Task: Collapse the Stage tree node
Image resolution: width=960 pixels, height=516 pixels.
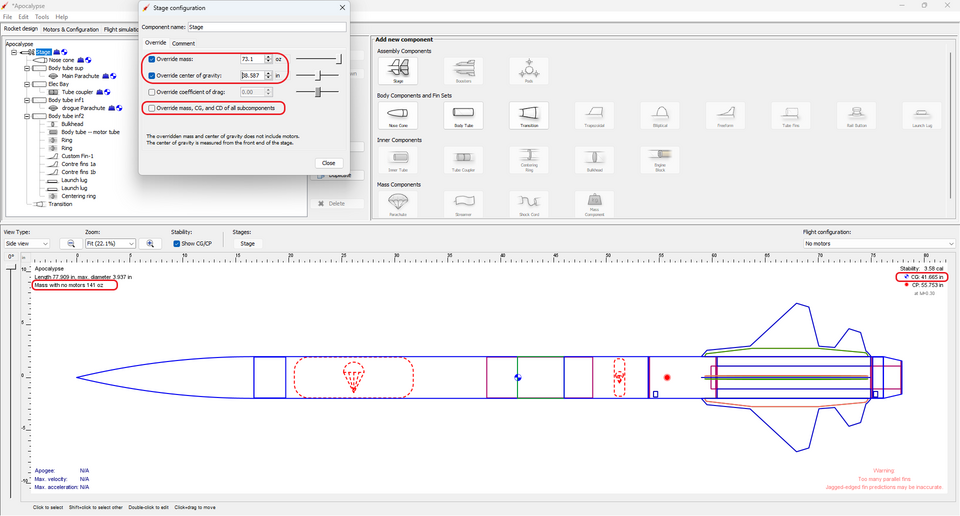Action: pos(14,52)
